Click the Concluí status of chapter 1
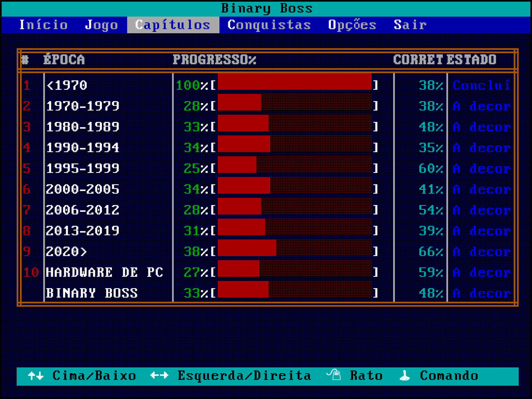Screen dimensions: 532x399 click(481, 85)
